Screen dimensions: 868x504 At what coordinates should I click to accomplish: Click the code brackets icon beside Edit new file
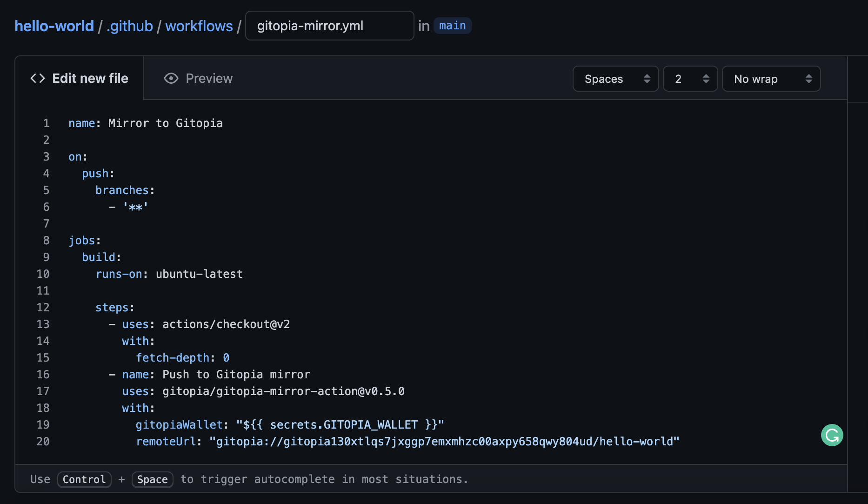[x=38, y=78]
